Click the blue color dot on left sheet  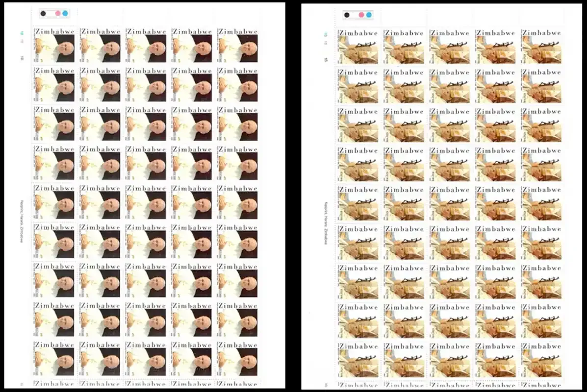(x=65, y=13)
